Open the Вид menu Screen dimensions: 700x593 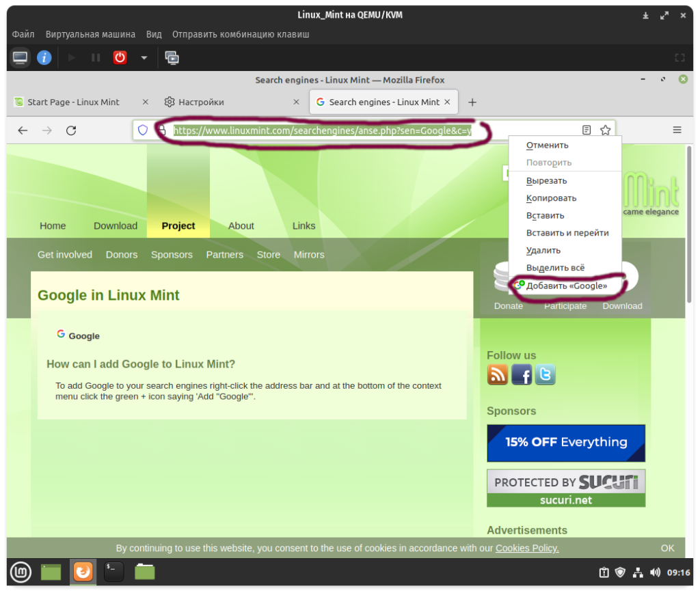click(154, 34)
